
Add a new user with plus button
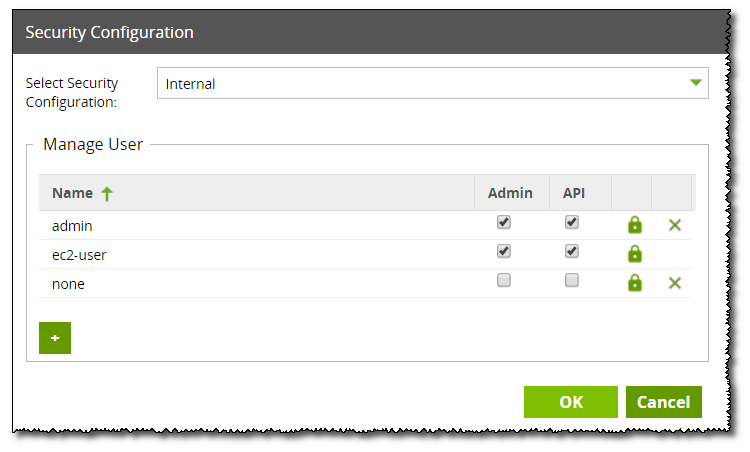click(55, 338)
